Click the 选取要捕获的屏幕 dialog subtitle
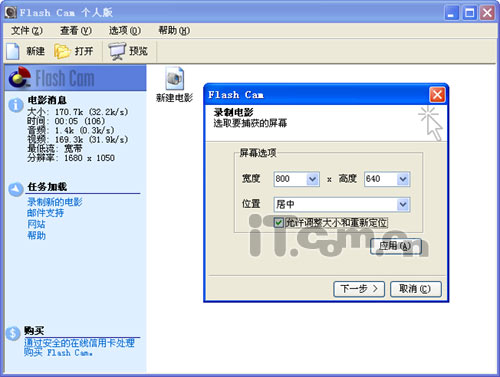The height and width of the screenshot is (377, 500). 250,123
